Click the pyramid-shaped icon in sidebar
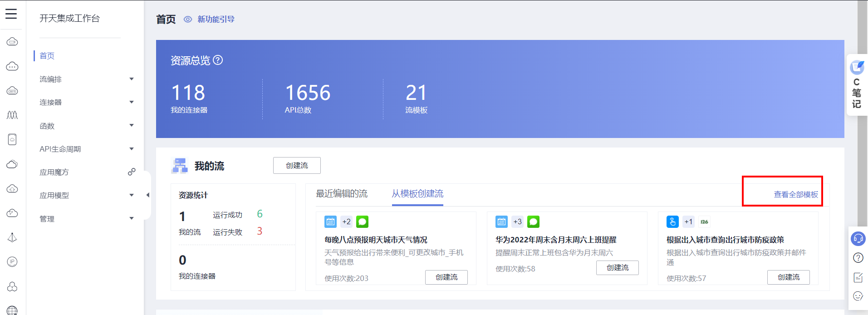The image size is (868, 315). [12, 237]
